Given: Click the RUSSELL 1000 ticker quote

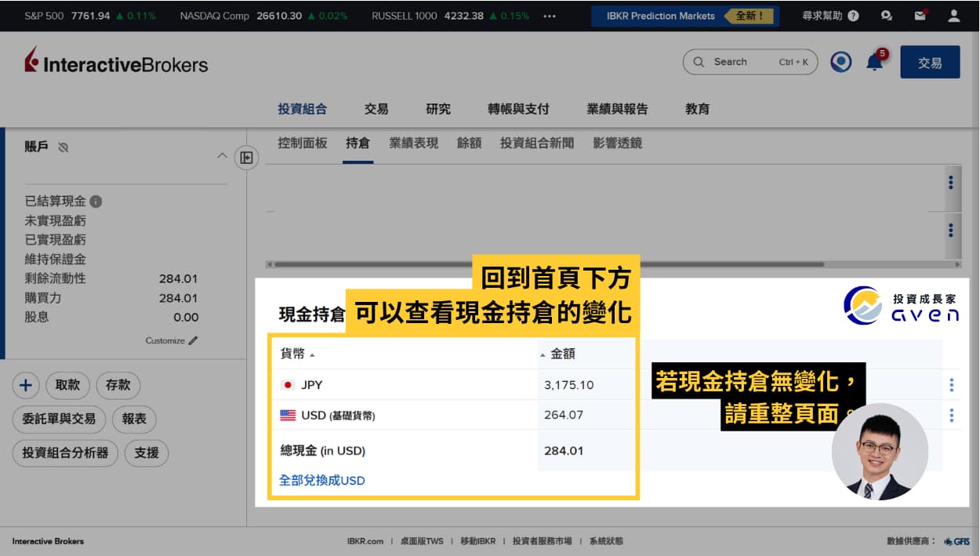Looking at the screenshot, I should [450, 16].
